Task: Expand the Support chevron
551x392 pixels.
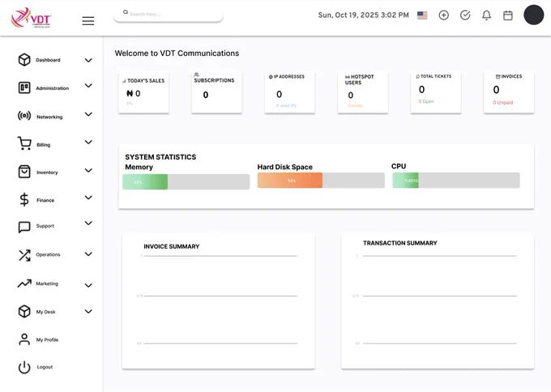Action: point(88,223)
